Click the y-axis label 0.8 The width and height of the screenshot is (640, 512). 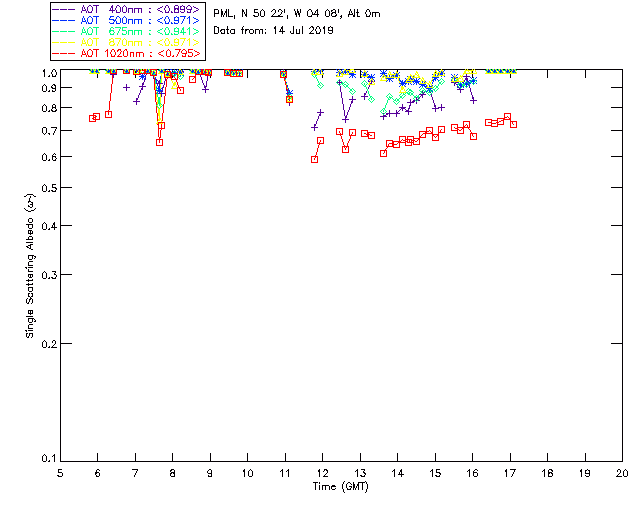point(49,108)
